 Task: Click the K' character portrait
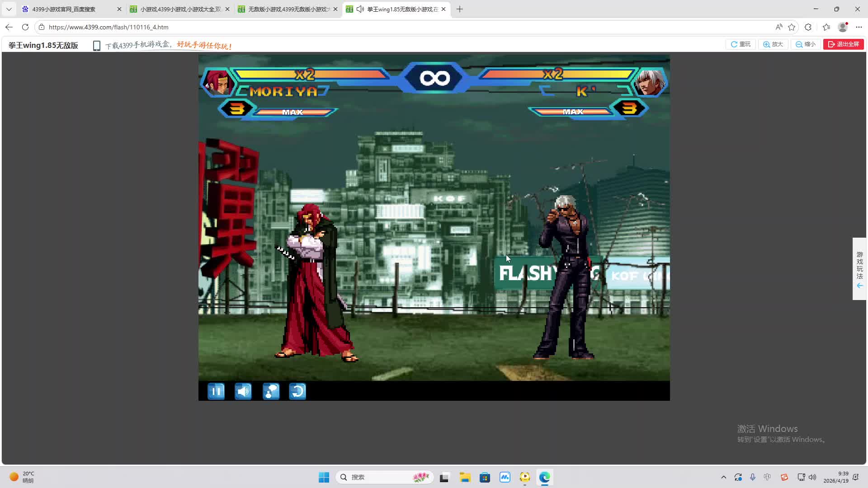pyautogui.click(x=650, y=82)
